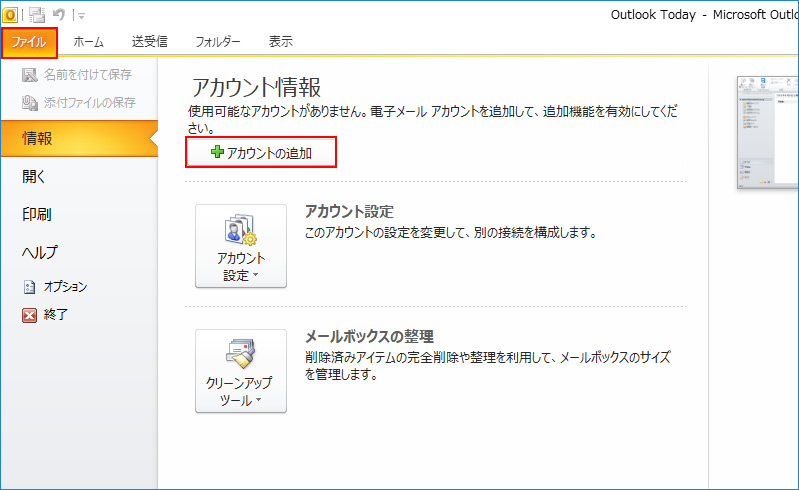Switch to the ホーム tab
This screenshot has height=490, width=799.
click(x=88, y=42)
